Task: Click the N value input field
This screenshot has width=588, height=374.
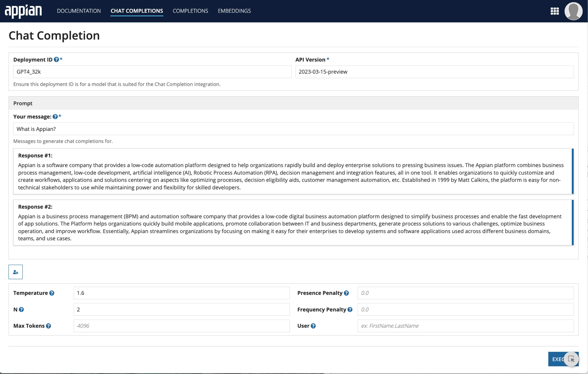Action: [x=182, y=309]
